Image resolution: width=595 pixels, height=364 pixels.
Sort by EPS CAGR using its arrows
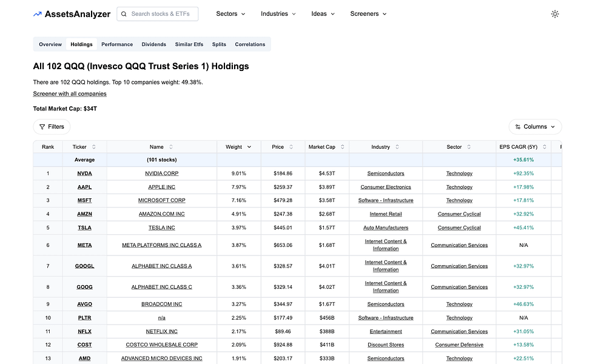[x=544, y=147]
